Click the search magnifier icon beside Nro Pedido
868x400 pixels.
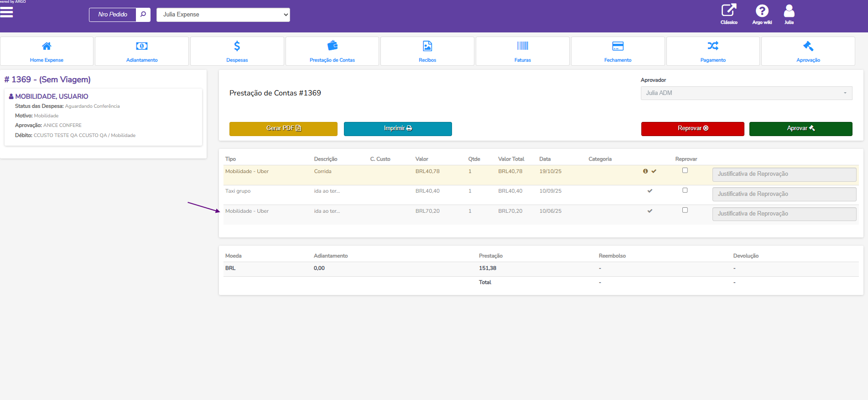143,15
